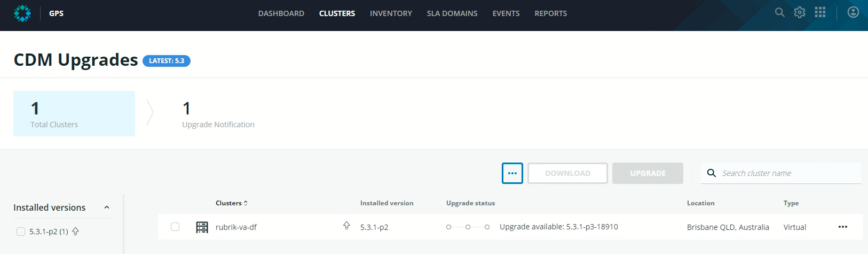Click the upgrade arrow icon beside rubrik-va-df
Screen dimensions: 868x254
pos(346,226)
